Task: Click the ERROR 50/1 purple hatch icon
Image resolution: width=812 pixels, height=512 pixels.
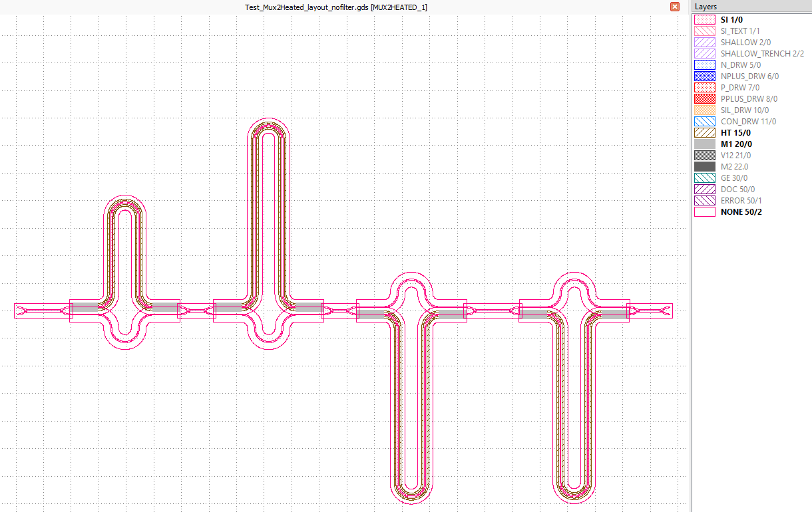Action: pyautogui.click(x=704, y=201)
